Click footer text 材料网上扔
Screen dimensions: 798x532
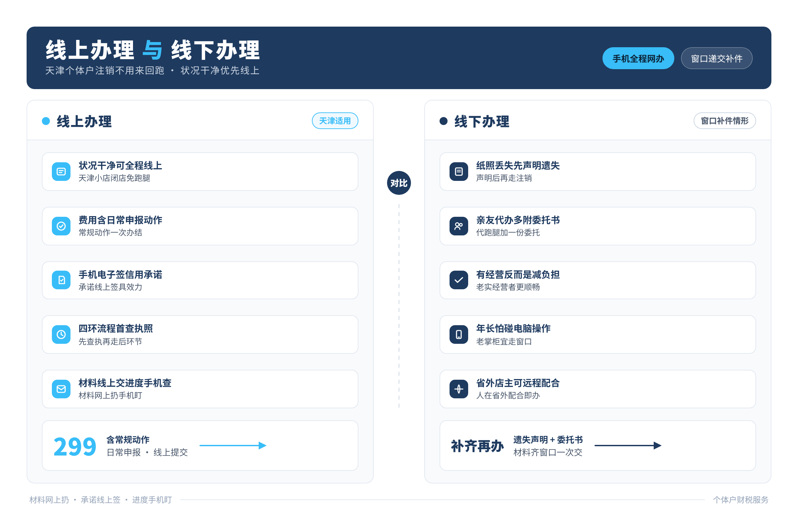(x=49, y=500)
